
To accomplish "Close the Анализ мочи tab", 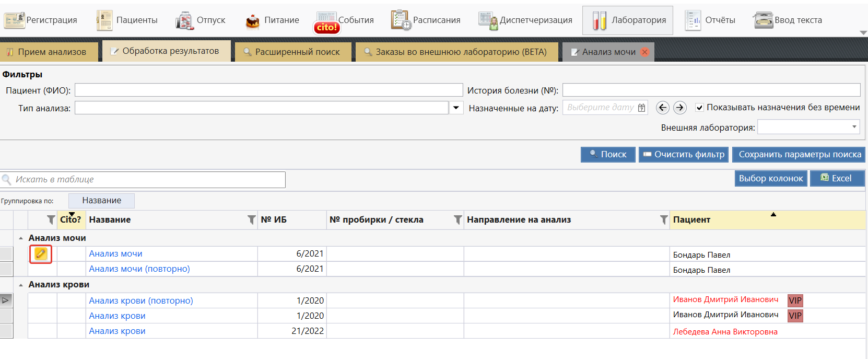I will [x=645, y=52].
